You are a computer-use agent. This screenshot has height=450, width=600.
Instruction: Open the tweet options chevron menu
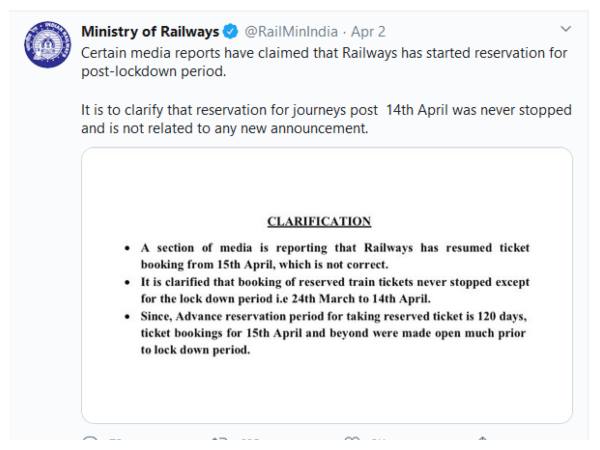coord(566,29)
